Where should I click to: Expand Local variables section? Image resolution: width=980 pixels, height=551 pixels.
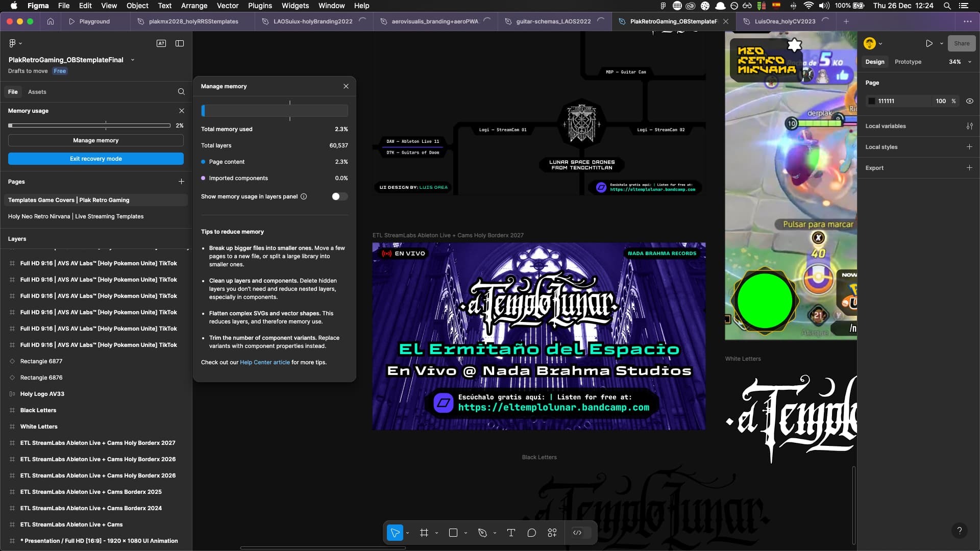(885, 126)
